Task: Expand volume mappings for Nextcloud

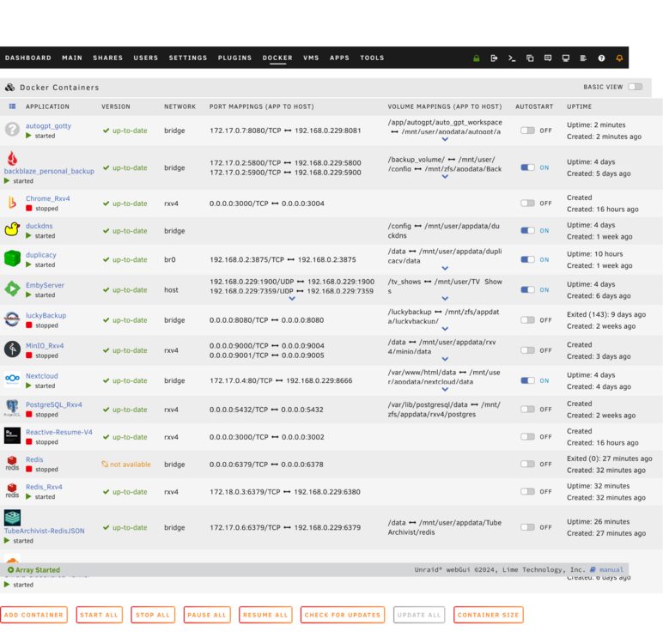Action: click(445, 389)
